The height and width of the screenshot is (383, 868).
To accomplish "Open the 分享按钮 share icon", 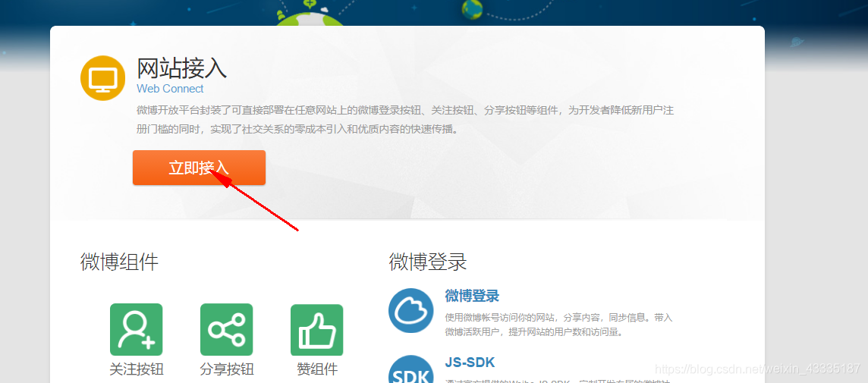I will (226, 330).
